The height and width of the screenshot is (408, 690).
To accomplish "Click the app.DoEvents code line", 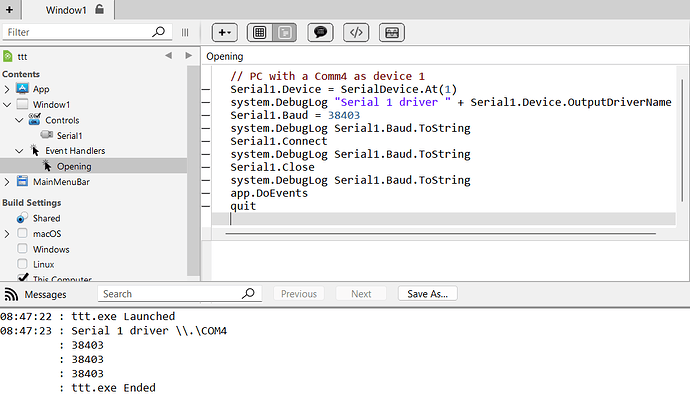I will (x=269, y=193).
